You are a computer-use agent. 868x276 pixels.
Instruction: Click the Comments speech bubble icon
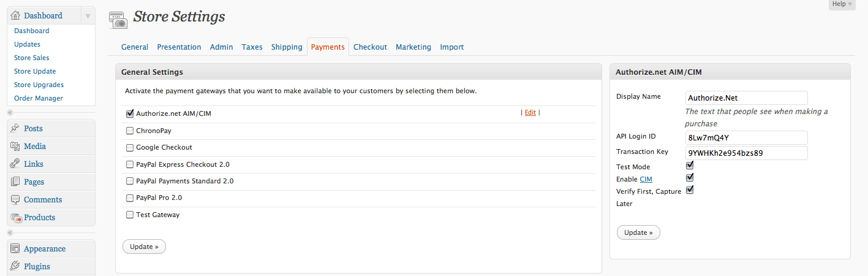[x=15, y=199]
